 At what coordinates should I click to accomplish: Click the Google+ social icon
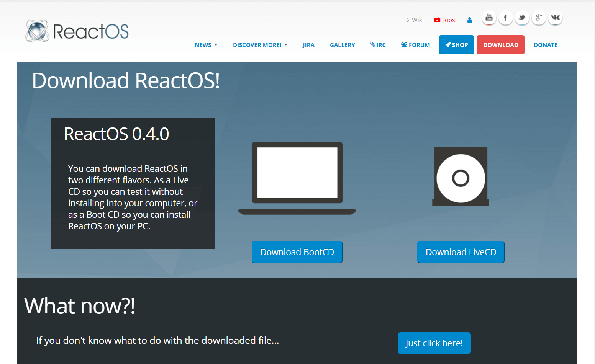539,18
